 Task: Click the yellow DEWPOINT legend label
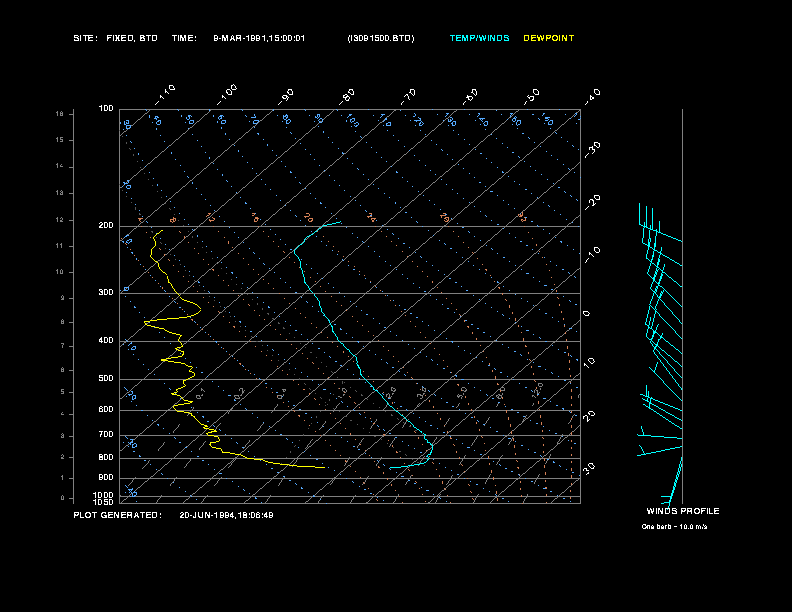549,38
